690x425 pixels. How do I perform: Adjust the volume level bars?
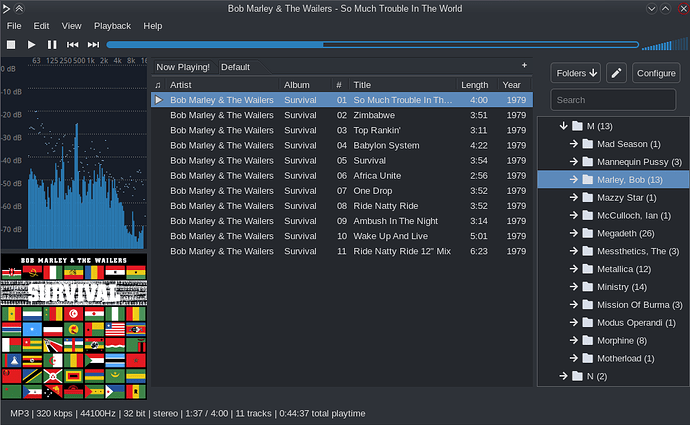point(664,44)
